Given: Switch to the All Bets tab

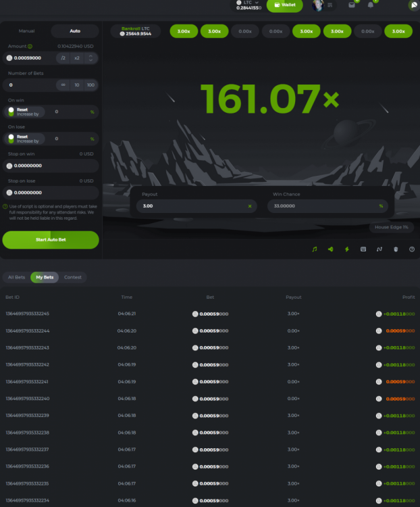Looking at the screenshot, I should [16, 277].
